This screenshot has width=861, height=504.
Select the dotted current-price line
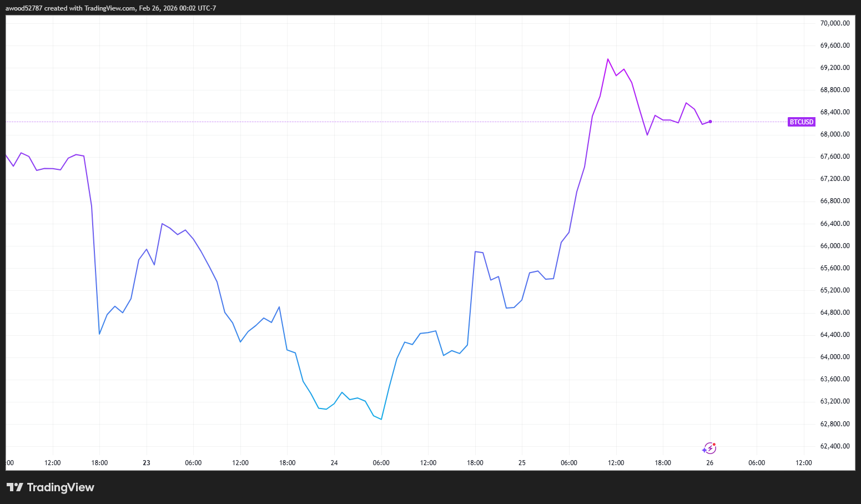tap(389, 122)
